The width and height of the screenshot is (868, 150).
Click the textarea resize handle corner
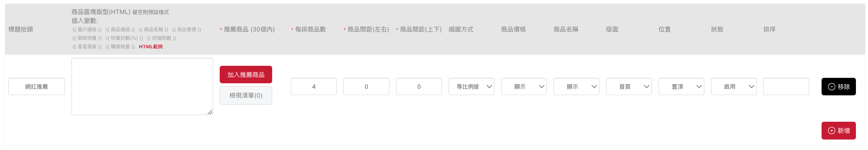pyautogui.click(x=210, y=112)
